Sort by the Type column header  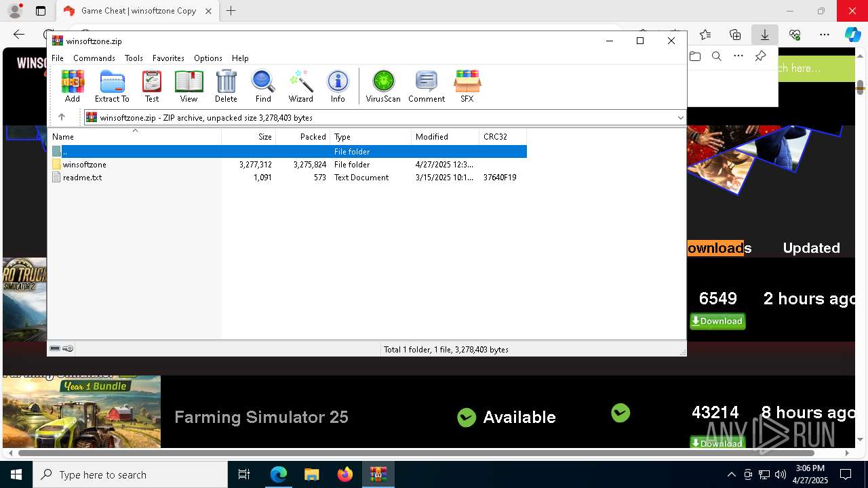[370, 137]
